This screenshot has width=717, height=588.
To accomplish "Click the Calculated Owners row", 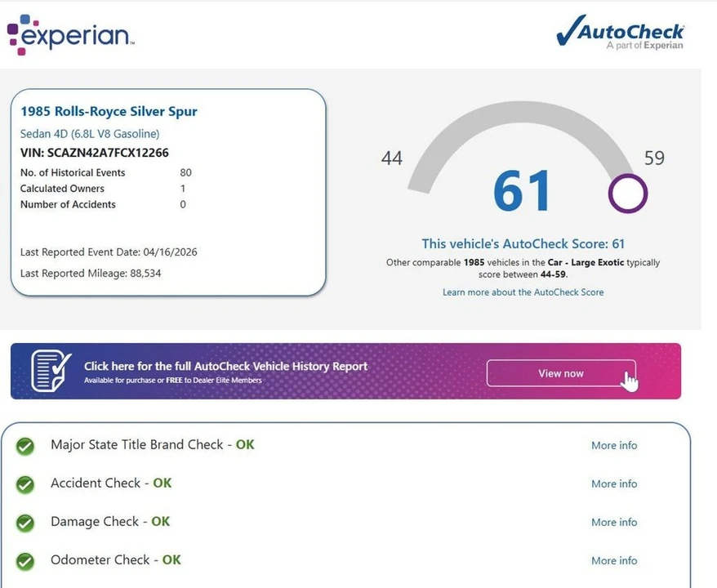I will (x=103, y=189).
